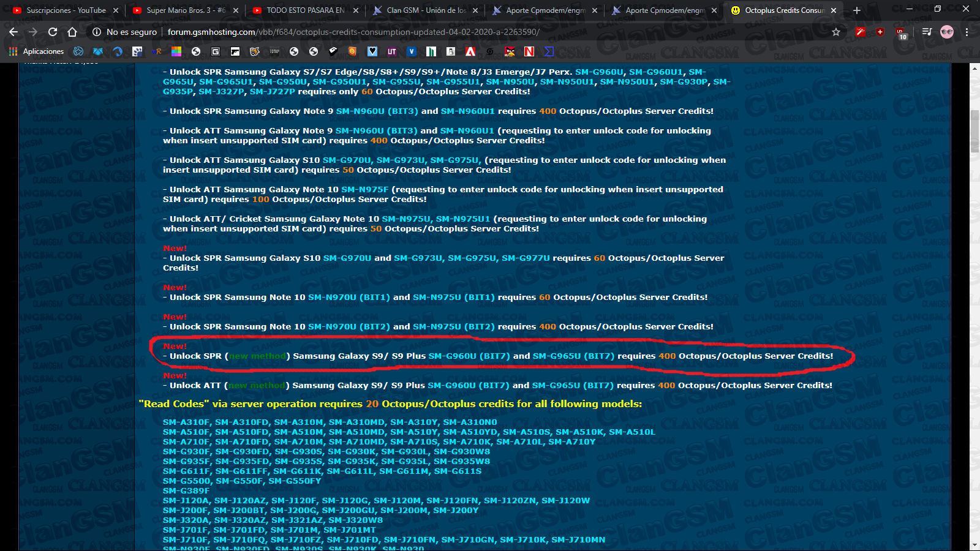
Task: Go to the home page button
Action: 72,32
